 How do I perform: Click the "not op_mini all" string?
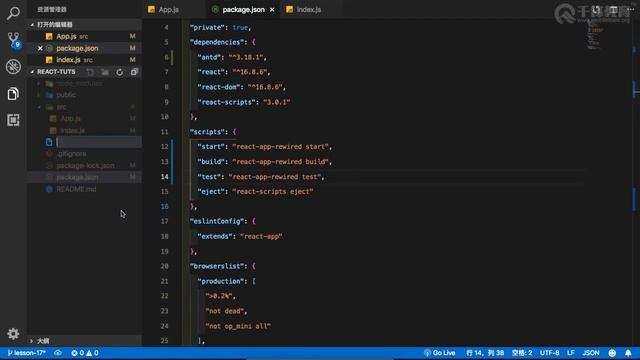[x=238, y=326]
